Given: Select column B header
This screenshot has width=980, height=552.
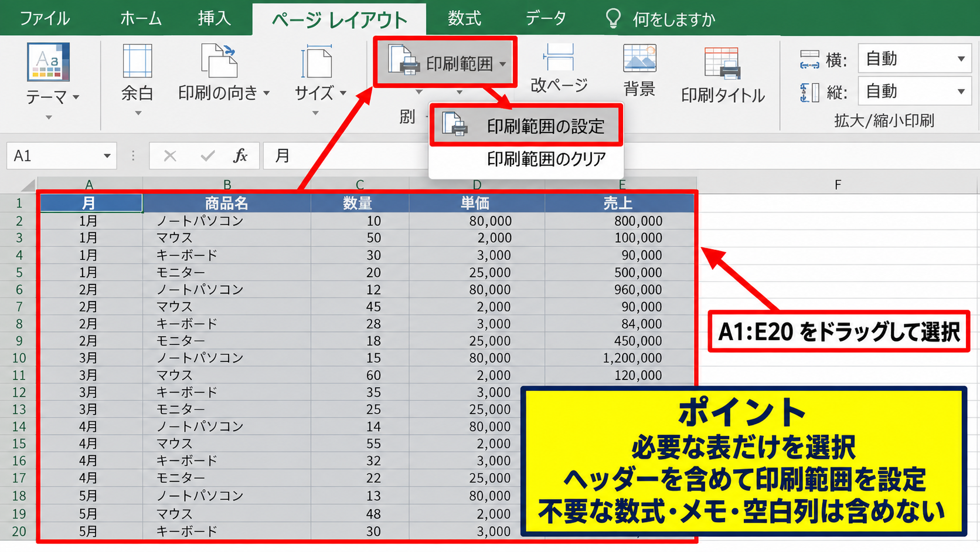Looking at the screenshot, I should coord(227,185).
